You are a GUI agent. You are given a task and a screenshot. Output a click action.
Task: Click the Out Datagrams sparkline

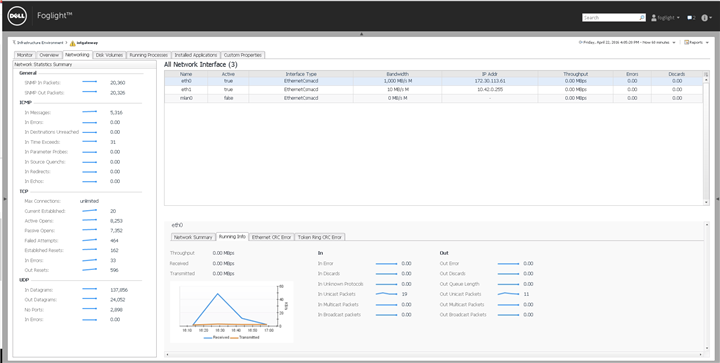90,300
